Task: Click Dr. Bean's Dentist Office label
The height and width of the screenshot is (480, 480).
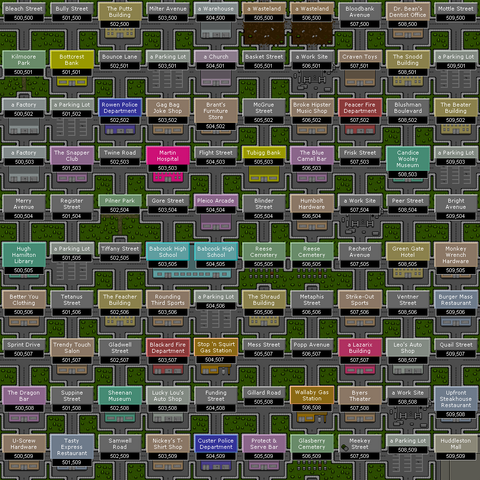Action: coord(408,12)
